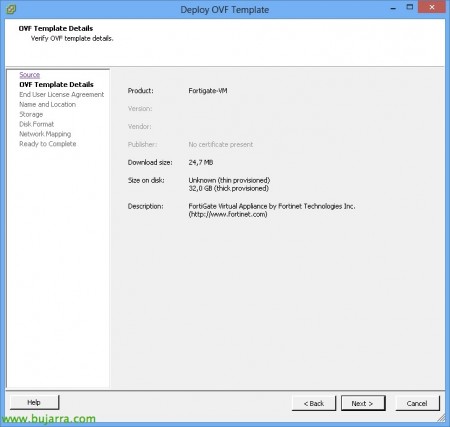Viewport: 450px width, 427px height.
Task: Click '32,0 GB (thick provisioned)' text
Action: click(228, 188)
